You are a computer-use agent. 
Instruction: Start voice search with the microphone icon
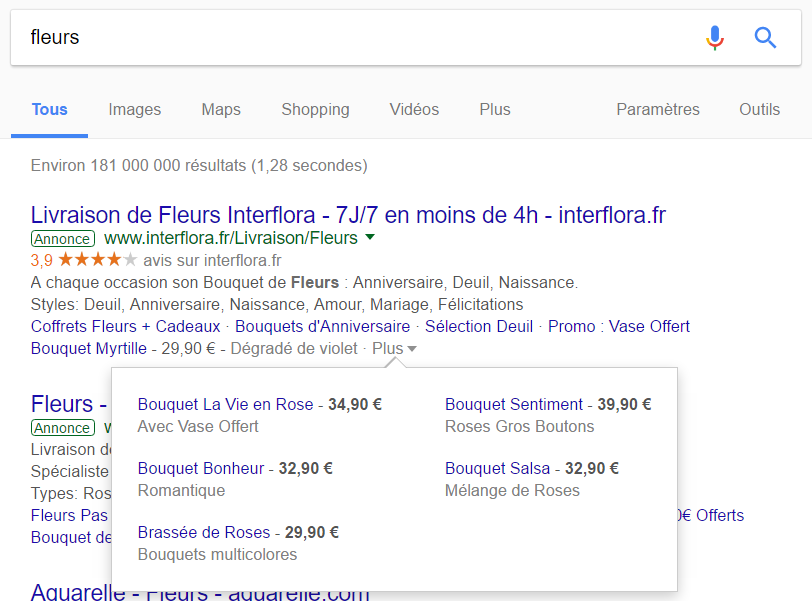(x=715, y=38)
